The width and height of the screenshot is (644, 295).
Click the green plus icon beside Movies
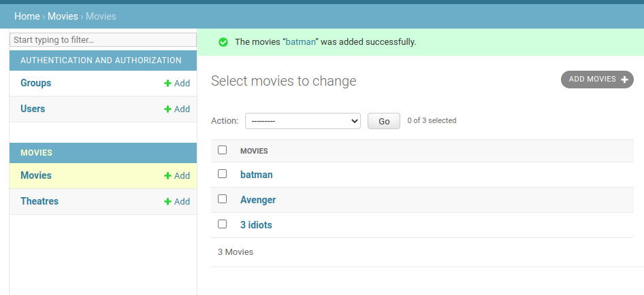click(x=167, y=176)
